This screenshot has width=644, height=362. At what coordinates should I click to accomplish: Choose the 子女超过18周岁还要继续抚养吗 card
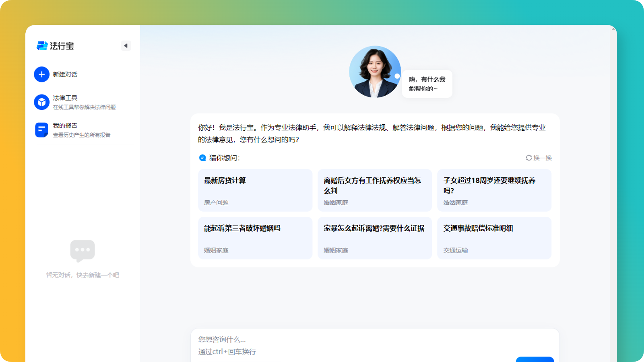(494, 190)
